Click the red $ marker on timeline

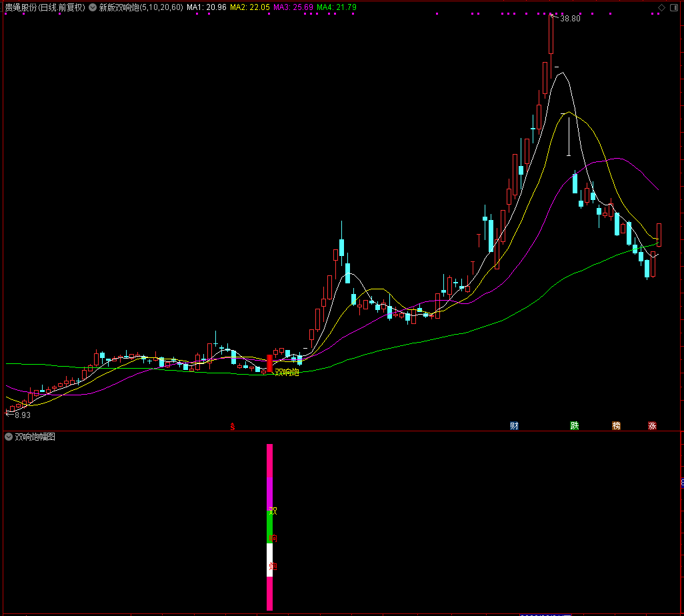click(x=233, y=426)
